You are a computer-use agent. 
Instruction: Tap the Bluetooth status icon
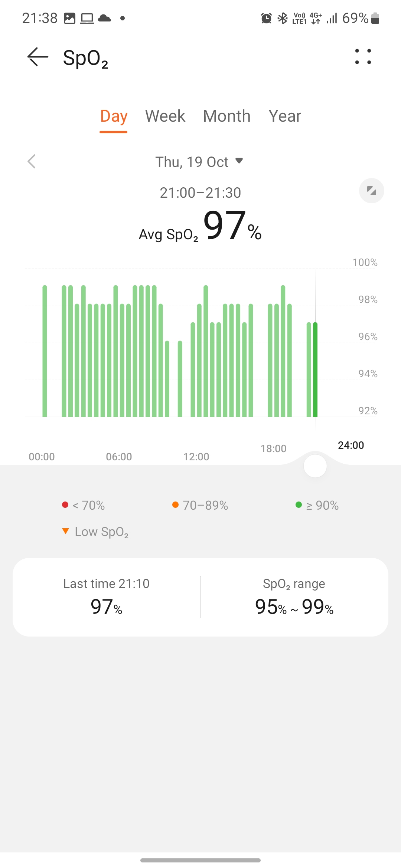coord(283,18)
